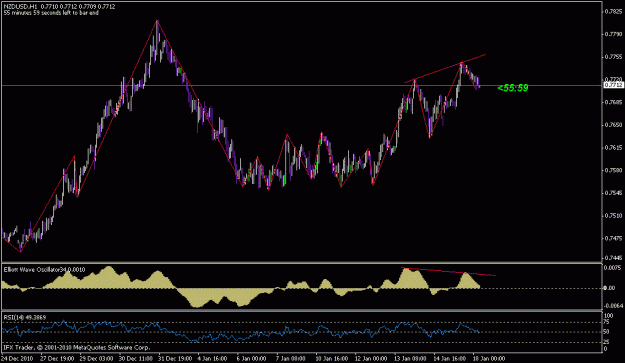Click the 0.7755 price axis label
625x363 pixels.
click(x=614, y=57)
